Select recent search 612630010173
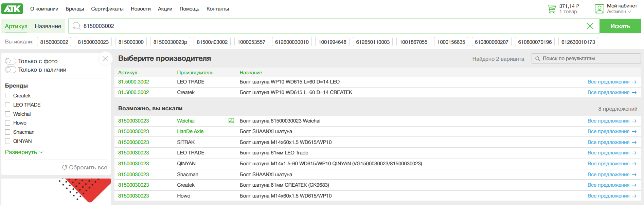This screenshot has width=644, height=205. tap(578, 42)
